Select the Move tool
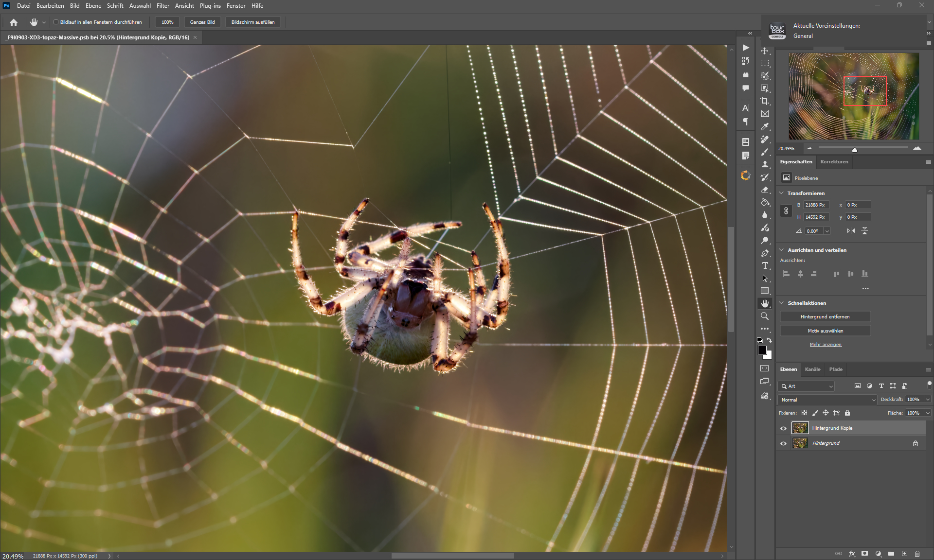 [x=765, y=51]
